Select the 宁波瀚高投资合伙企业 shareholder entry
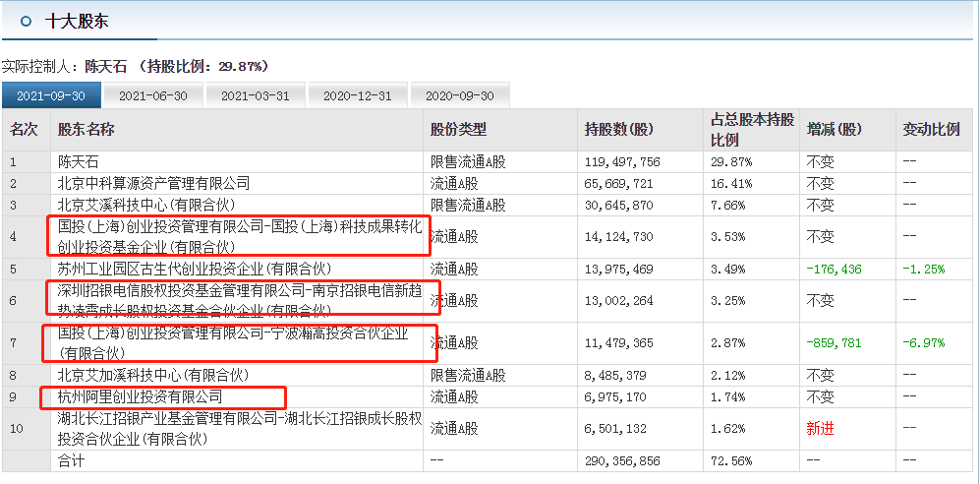The width and height of the screenshot is (980, 484). [233, 343]
